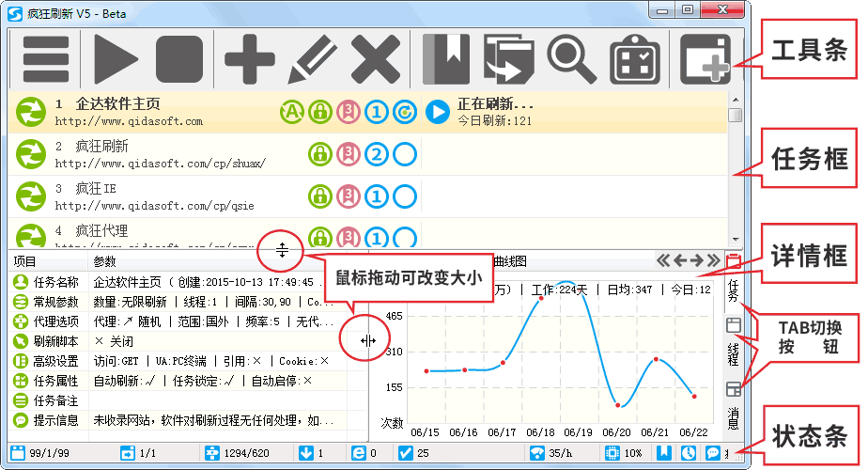The image size is (868, 470).
Task: Start refreshing with the toolbar Play button
Action: tap(116, 58)
